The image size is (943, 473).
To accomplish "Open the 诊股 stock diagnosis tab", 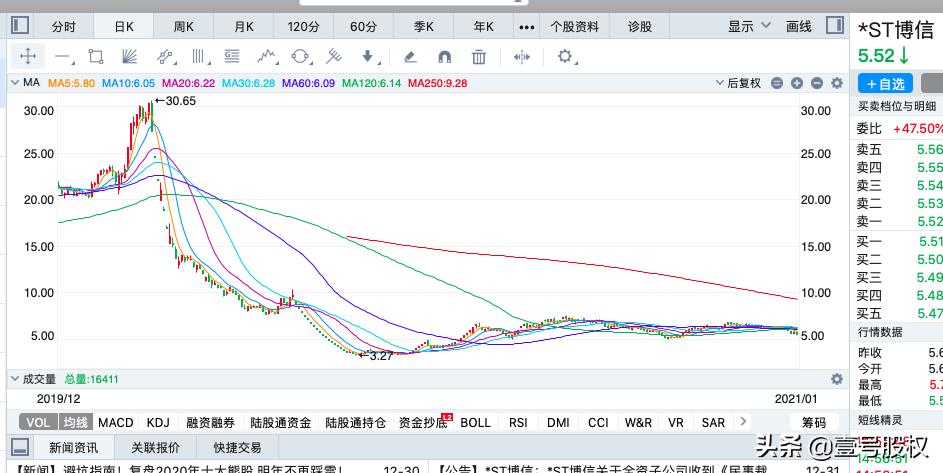I will (x=640, y=26).
